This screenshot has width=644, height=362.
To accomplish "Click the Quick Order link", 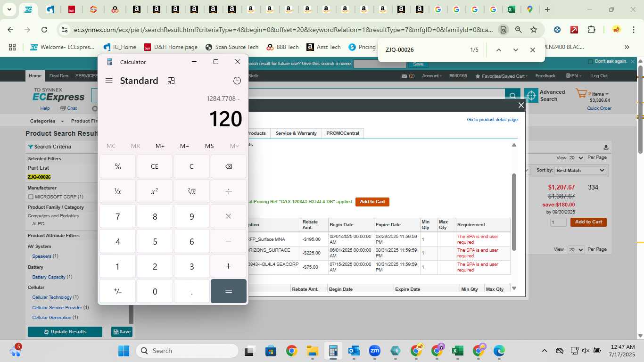I will 599,108.
